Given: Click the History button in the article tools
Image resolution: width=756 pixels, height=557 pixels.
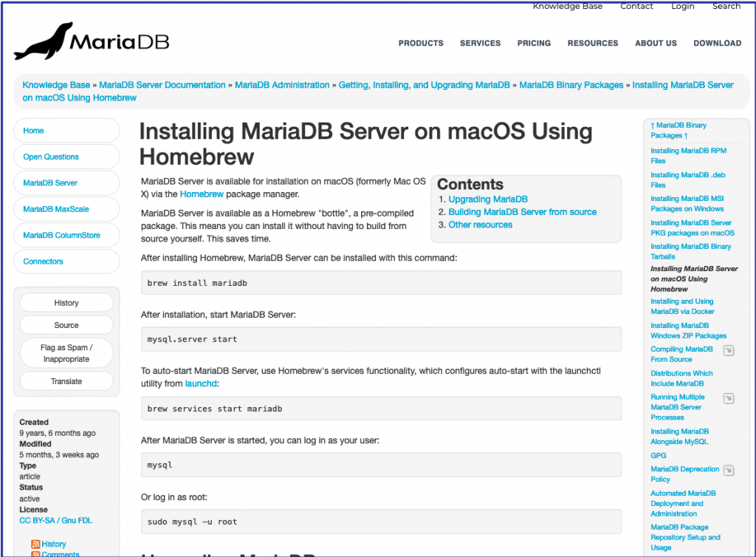Looking at the screenshot, I should 66,303.
